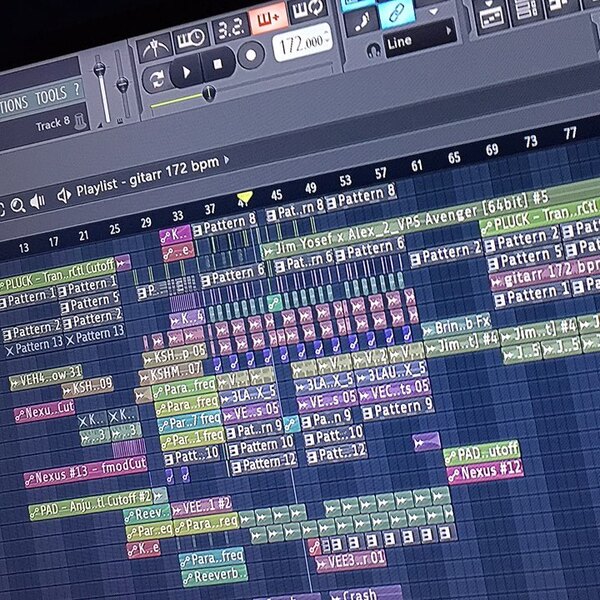Image resolution: width=600 pixels, height=600 pixels.
Task: Click the Play button in transport
Action: pyautogui.click(x=185, y=72)
